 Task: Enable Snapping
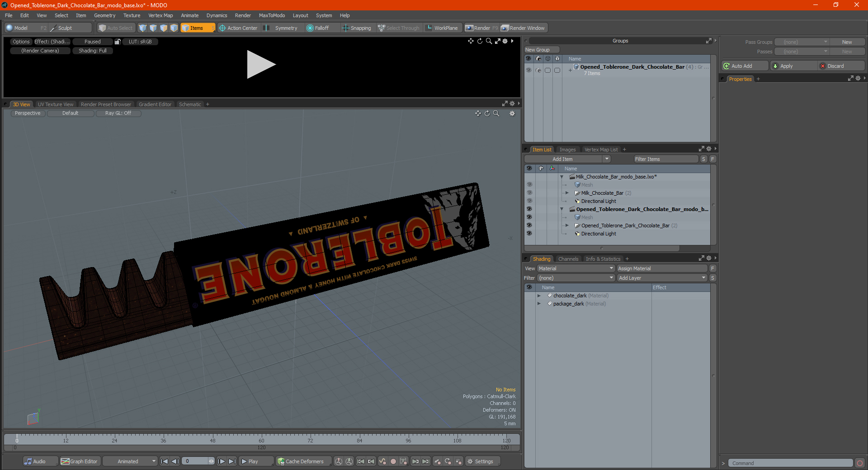tap(357, 28)
